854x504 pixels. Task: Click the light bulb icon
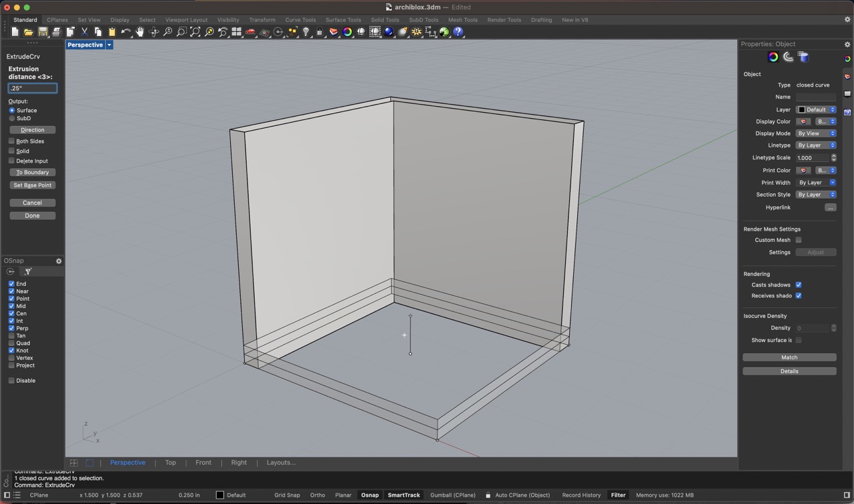[x=306, y=32]
